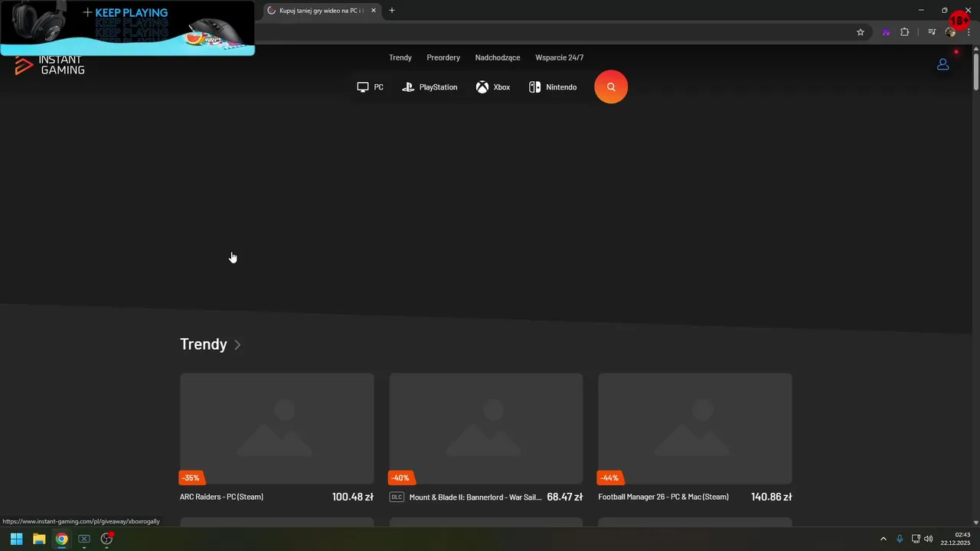Screen dimensions: 980x551
Task: Click the -35% discount badge
Action: coord(191,478)
